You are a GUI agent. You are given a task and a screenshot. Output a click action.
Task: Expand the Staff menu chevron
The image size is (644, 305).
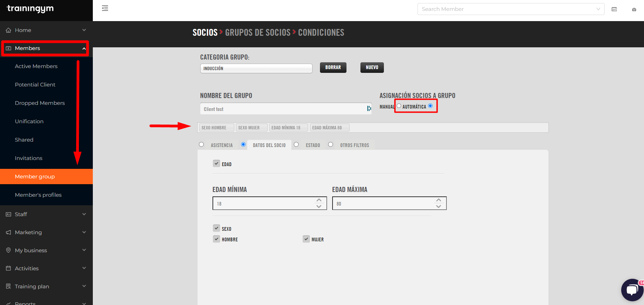(84, 214)
